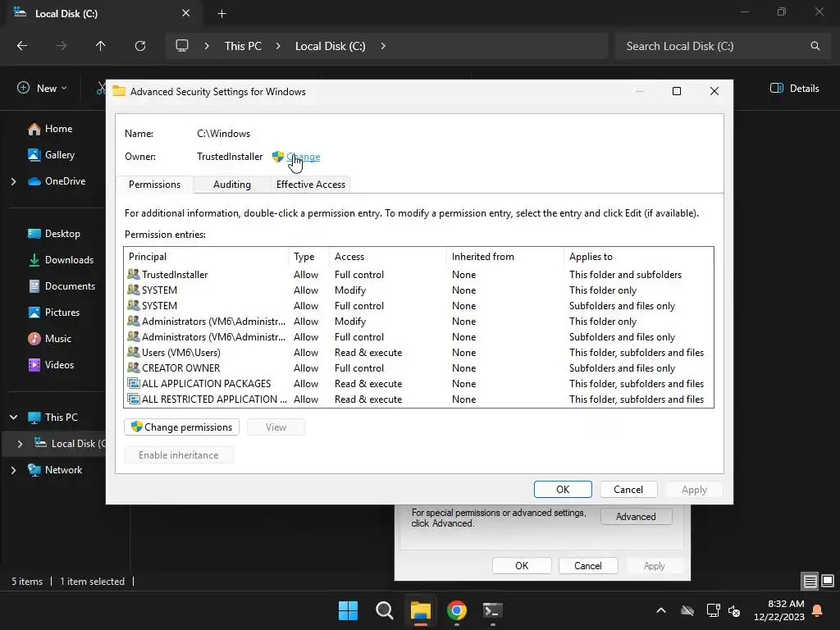Select Users (VM6\Users) permission entry
840x630 pixels.
pyautogui.click(x=418, y=353)
